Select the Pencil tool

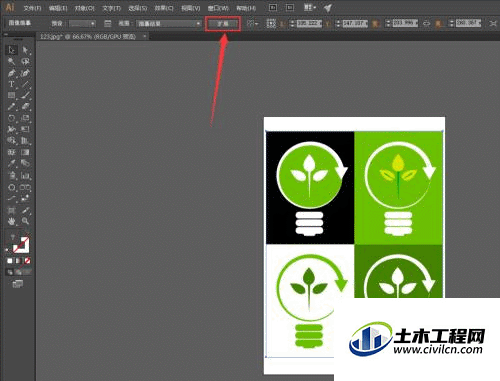[12, 107]
